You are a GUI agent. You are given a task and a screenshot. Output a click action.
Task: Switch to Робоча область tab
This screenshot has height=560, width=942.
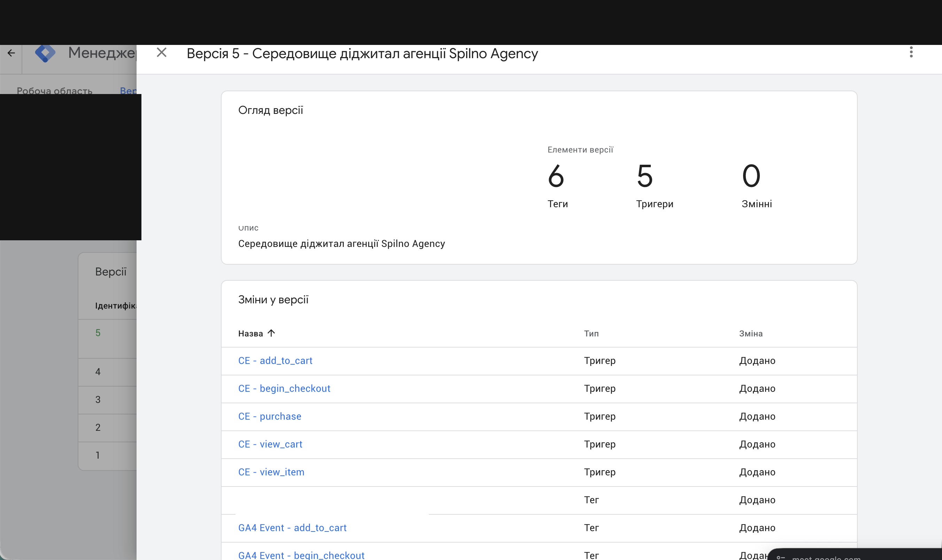(x=54, y=91)
